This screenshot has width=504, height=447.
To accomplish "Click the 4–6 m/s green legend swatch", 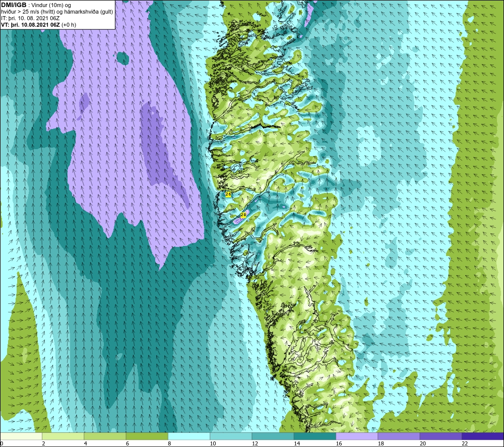I will click(105, 436).
